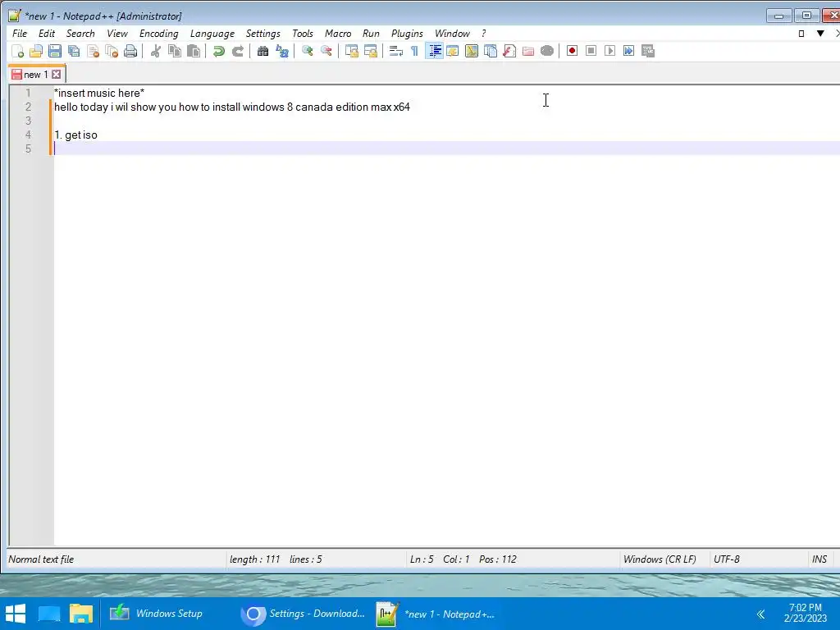Open Folder as Workspace toolbar icon

[x=528, y=51]
